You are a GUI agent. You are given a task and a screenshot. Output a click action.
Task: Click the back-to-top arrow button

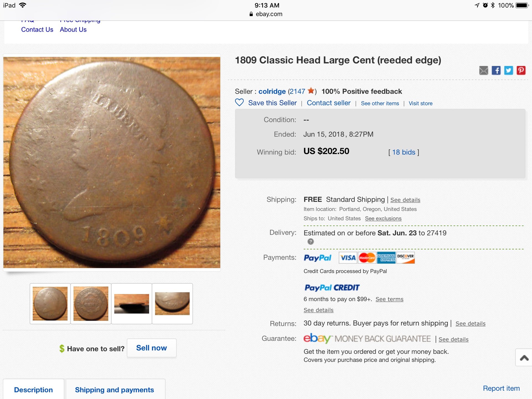pyautogui.click(x=524, y=358)
